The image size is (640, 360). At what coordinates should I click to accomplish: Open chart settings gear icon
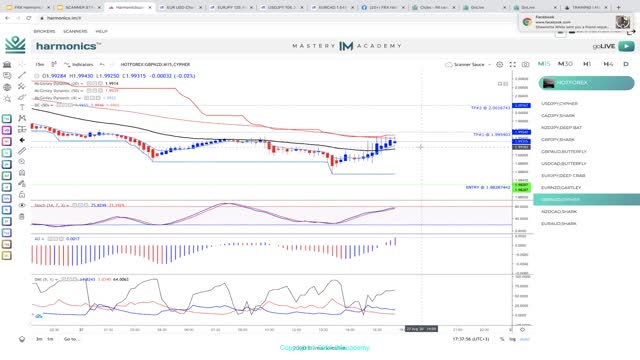tap(500, 64)
